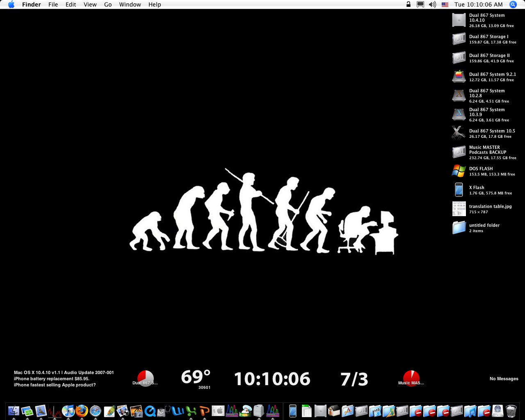Click the menu bar clock Tue 10:10:06 AM
The height and width of the screenshot is (420, 525).
[x=478, y=5]
